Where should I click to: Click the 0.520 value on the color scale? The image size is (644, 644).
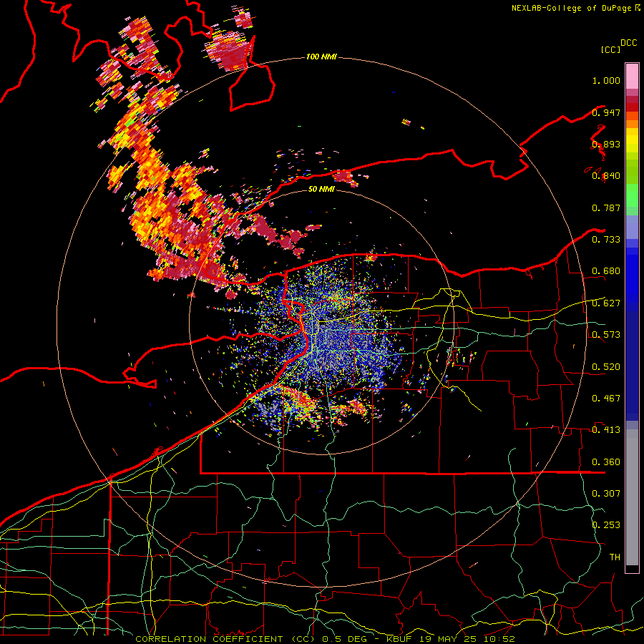[606, 367]
